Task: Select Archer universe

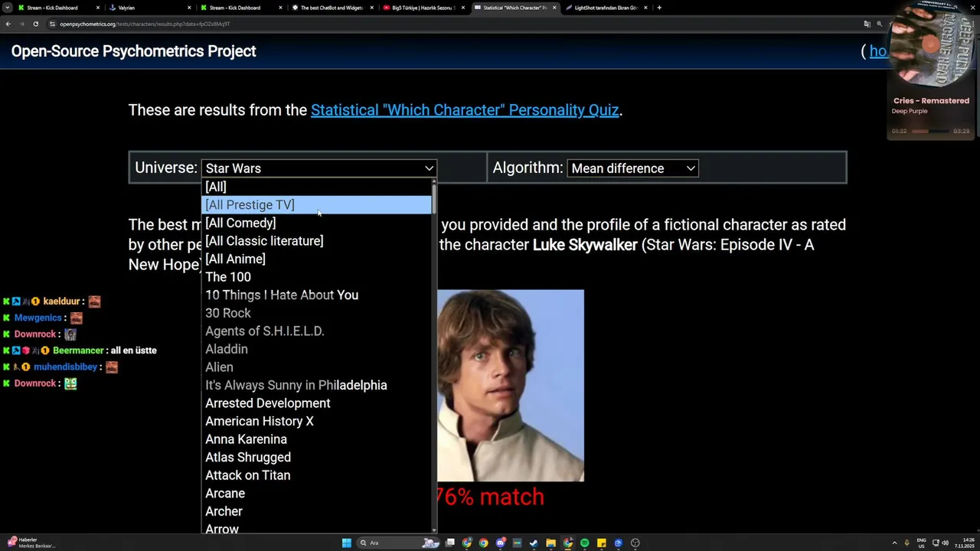Action: pos(316,511)
